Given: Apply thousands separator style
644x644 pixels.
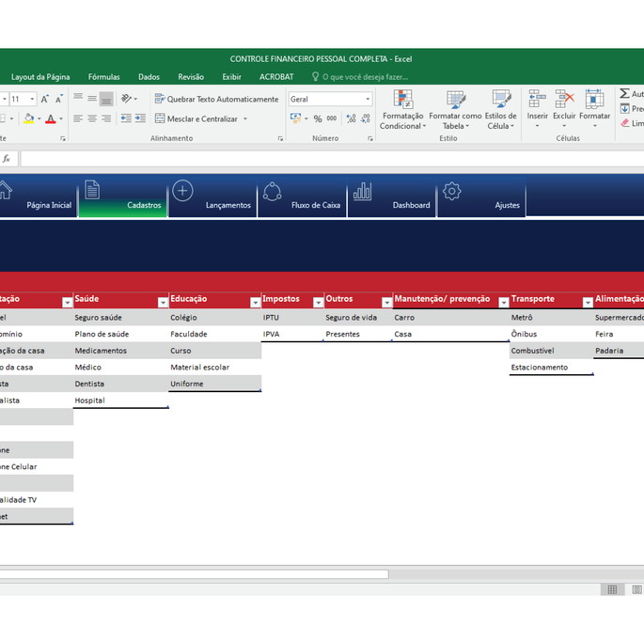Looking at the screenshot, I should tap(332, 118).
